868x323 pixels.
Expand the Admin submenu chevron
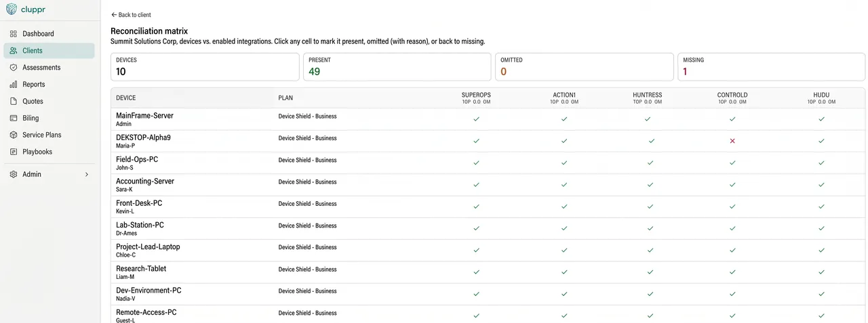click(x=86, y=175)
